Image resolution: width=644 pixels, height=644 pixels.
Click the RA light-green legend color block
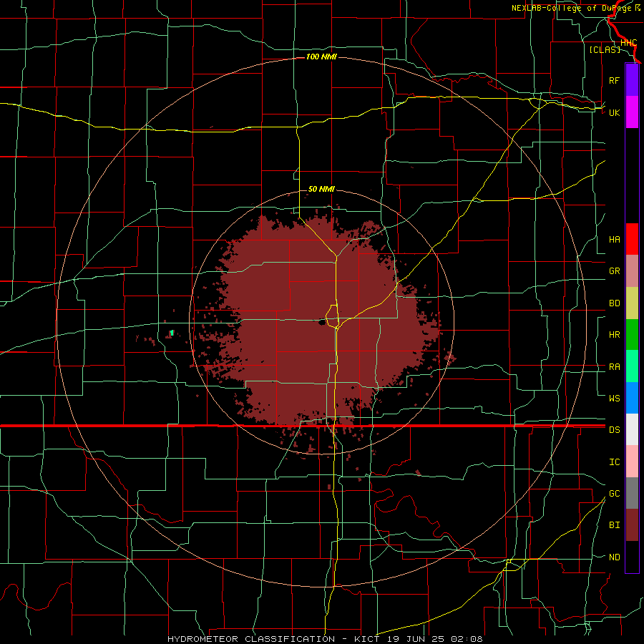point(632,366)
